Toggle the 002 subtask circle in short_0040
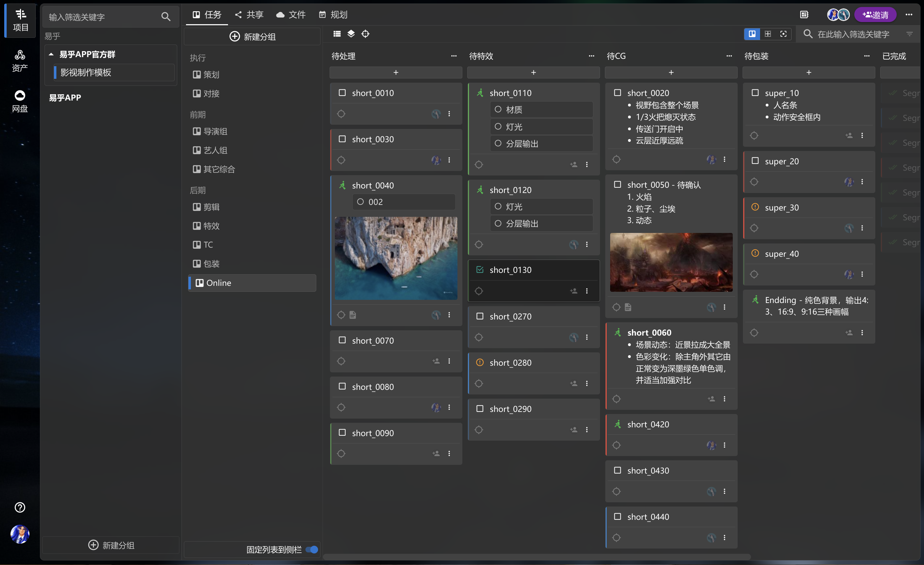The width and height of the screenshot is (924, 565). (x=360, y=202)
